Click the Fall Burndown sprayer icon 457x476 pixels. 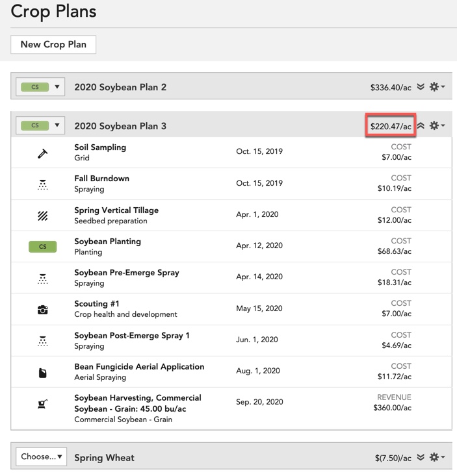pyautogui.click(x=42, y=185)
